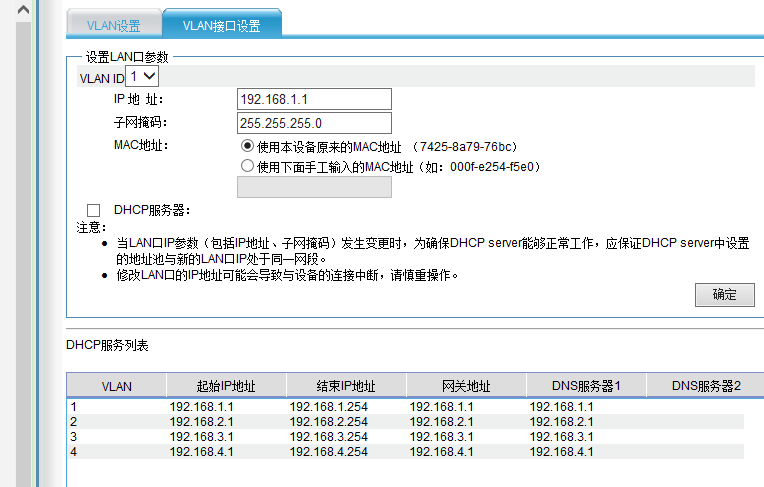
Task: Click the DNS服务器1 column header
Action: (x=586, y=386)
